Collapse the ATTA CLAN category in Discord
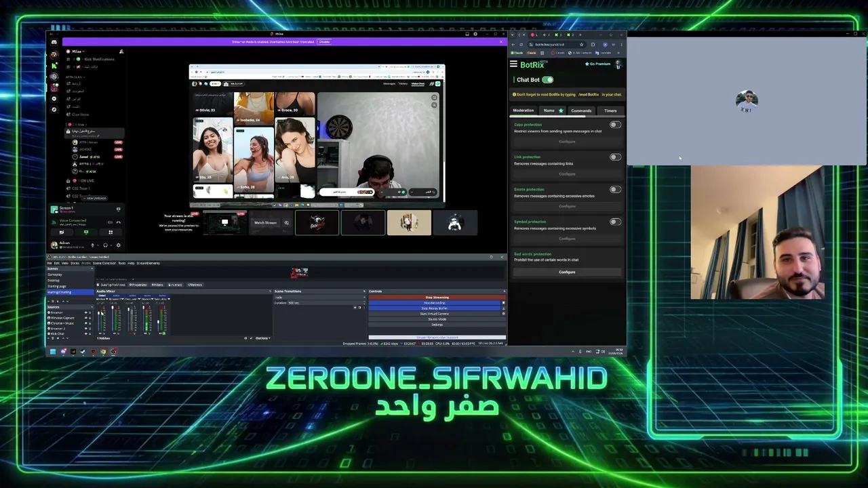 [75, 77]
